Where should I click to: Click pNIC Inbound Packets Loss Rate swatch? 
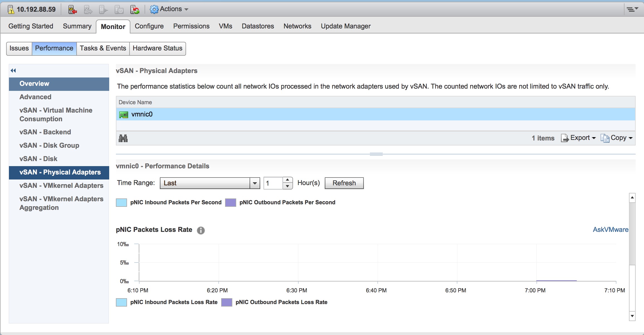(x=121, y=302)
